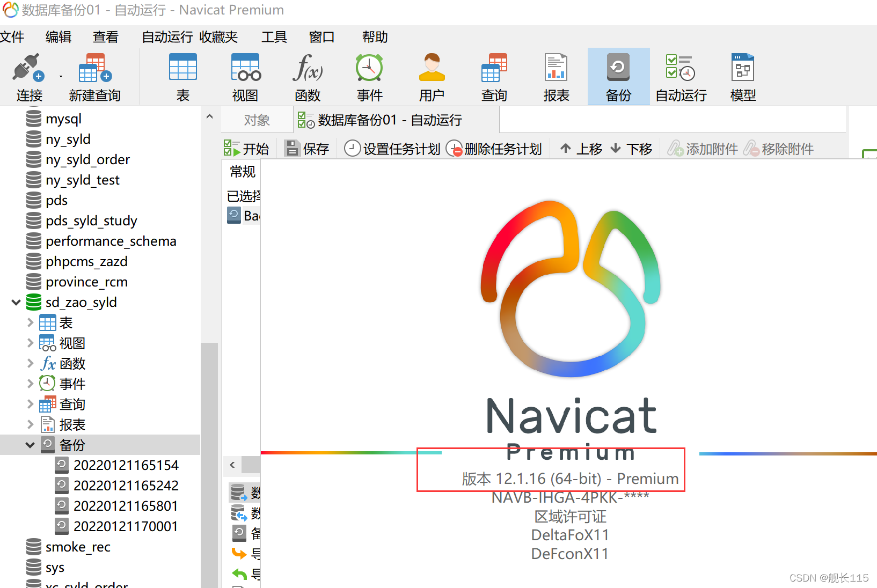Expand the 事件 events node
This screenshot has height=588, width=877.
click(30, 384)
